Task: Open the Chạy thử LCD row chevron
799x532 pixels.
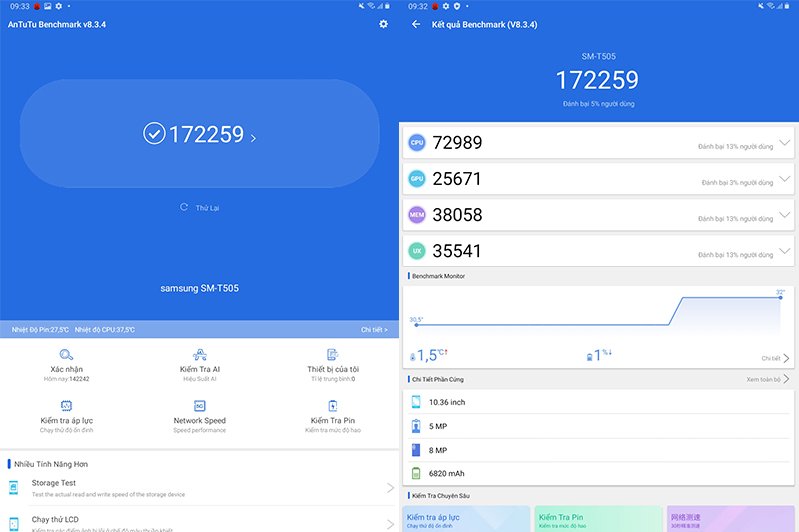Action: tap(390, 524)
